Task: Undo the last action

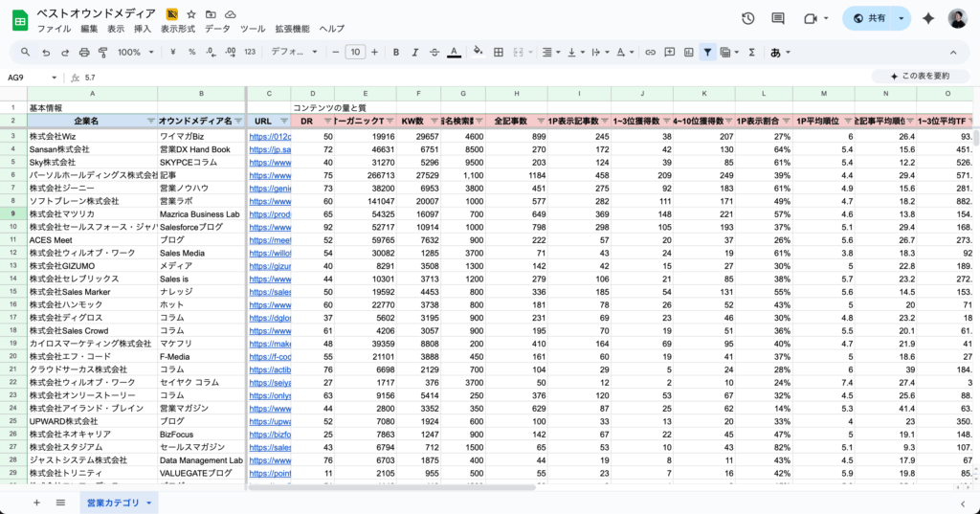Action: (x=46, y=53)
